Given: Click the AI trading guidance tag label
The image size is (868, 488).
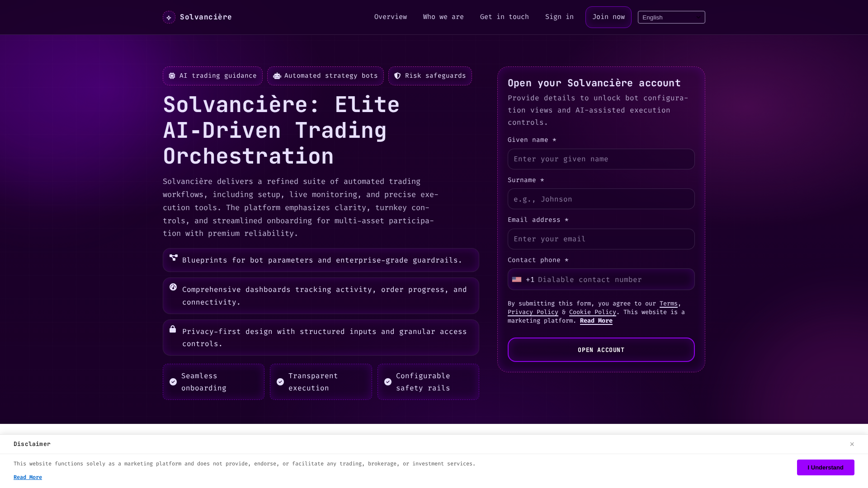Looking at the screenshot, I should [x=218, y=76].
